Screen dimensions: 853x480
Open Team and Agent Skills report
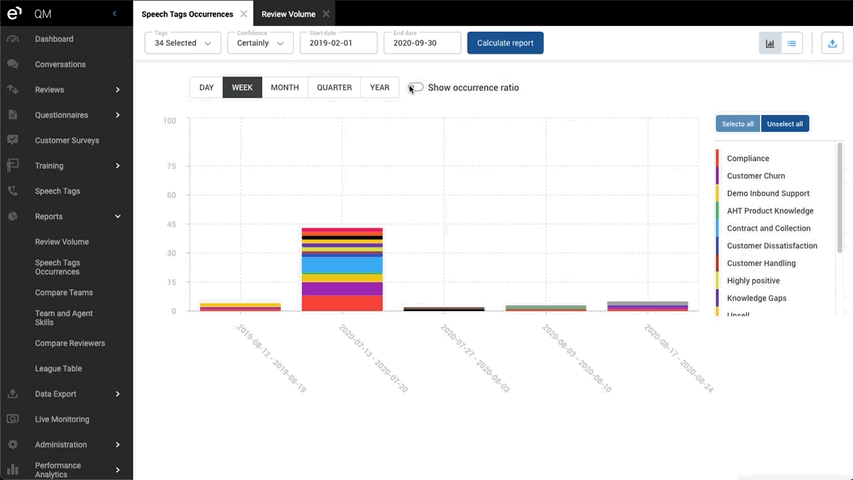[64, 318]
